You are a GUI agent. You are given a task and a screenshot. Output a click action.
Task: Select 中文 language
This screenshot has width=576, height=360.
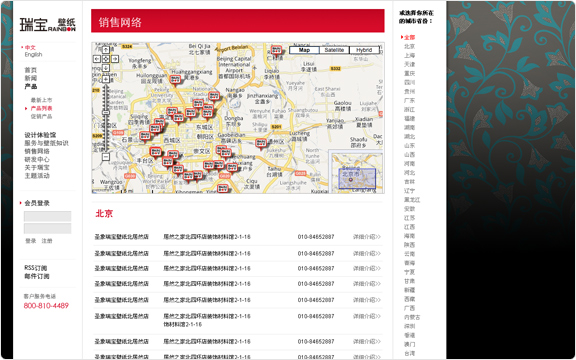30,47
